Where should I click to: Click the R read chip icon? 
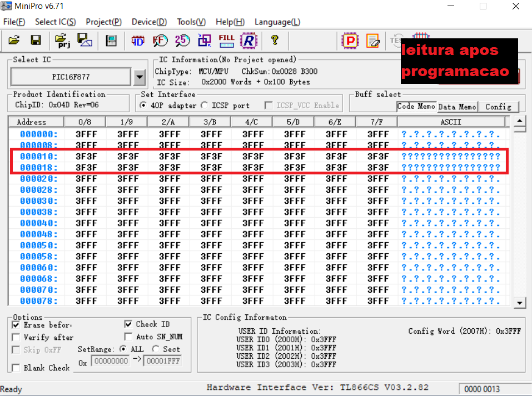(248, 41)
